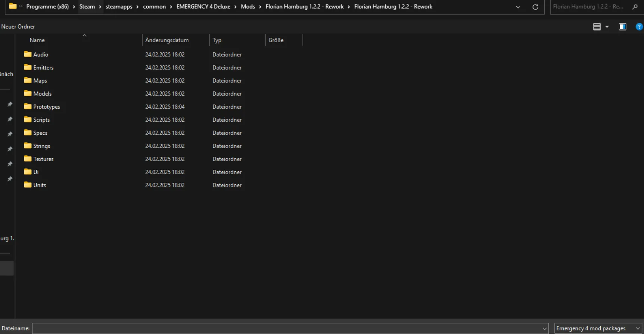
Task: Navigate to Mods in the breadcrumb path
Action: tap(248, 7)
